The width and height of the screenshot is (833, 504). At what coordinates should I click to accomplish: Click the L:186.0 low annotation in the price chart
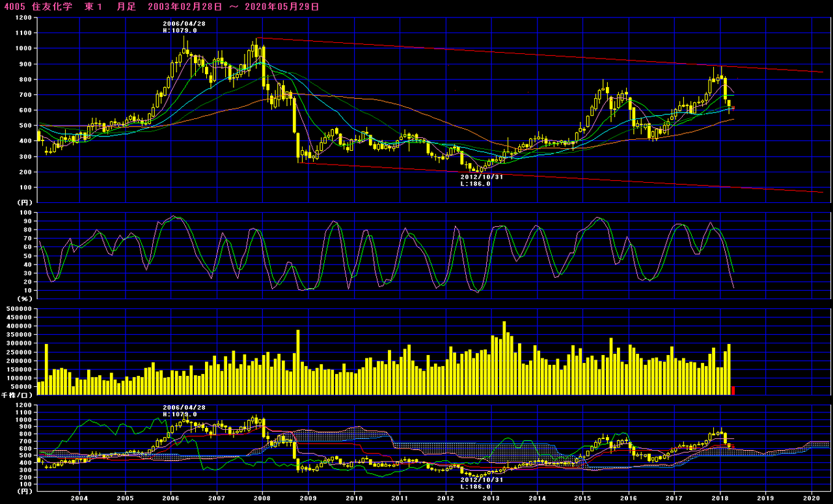click(476, 184)
